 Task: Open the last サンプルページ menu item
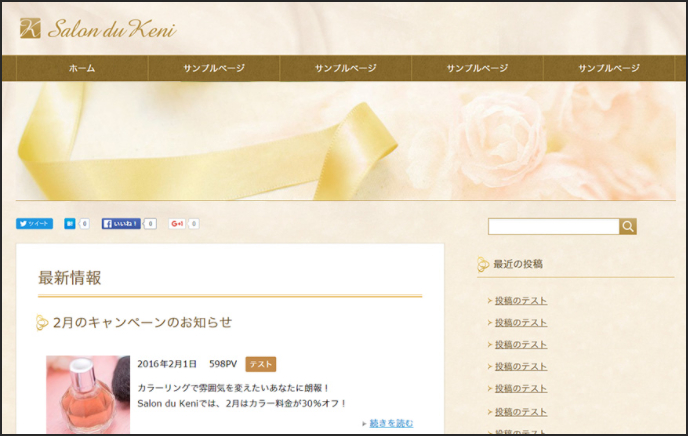609,68
